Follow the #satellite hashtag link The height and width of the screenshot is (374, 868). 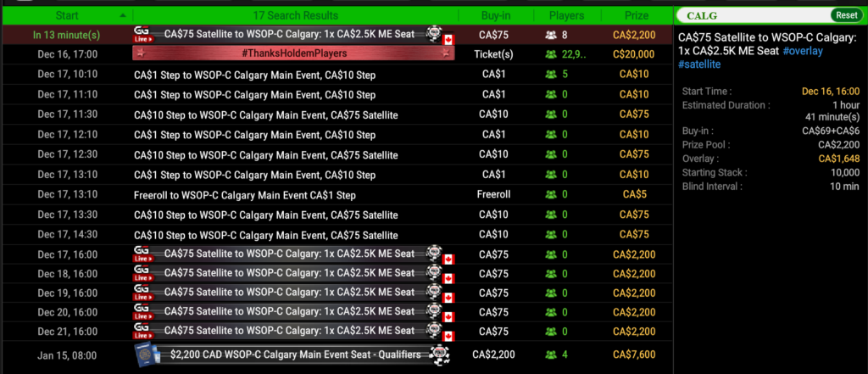pyautogui.click(x=699, y=64)
